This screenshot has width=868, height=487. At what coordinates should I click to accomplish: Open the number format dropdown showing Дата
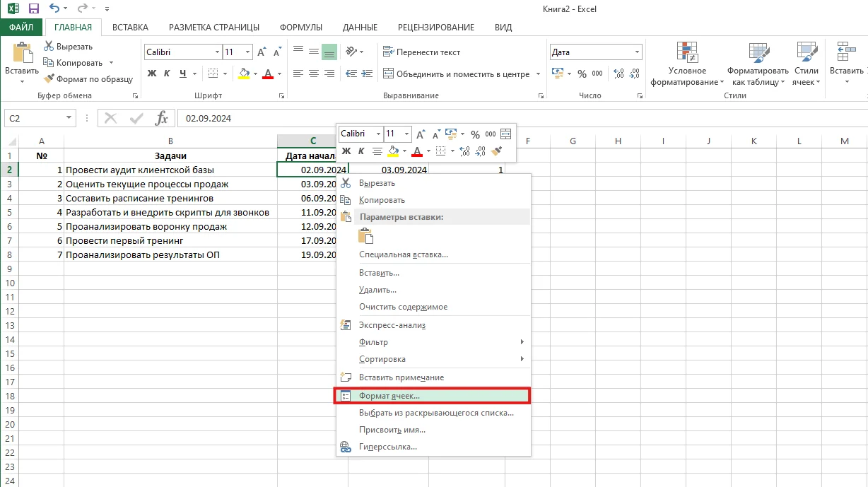637,52
